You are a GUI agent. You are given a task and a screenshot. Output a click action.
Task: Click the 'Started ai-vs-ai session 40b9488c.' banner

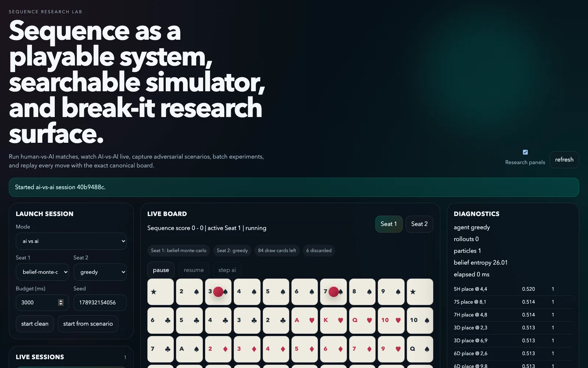(x=294, y=187)
